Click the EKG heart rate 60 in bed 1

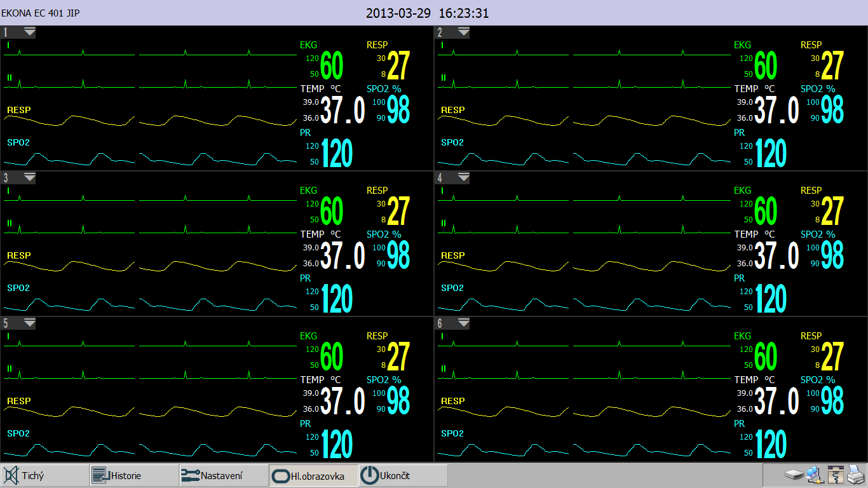[x=332, y=65]
